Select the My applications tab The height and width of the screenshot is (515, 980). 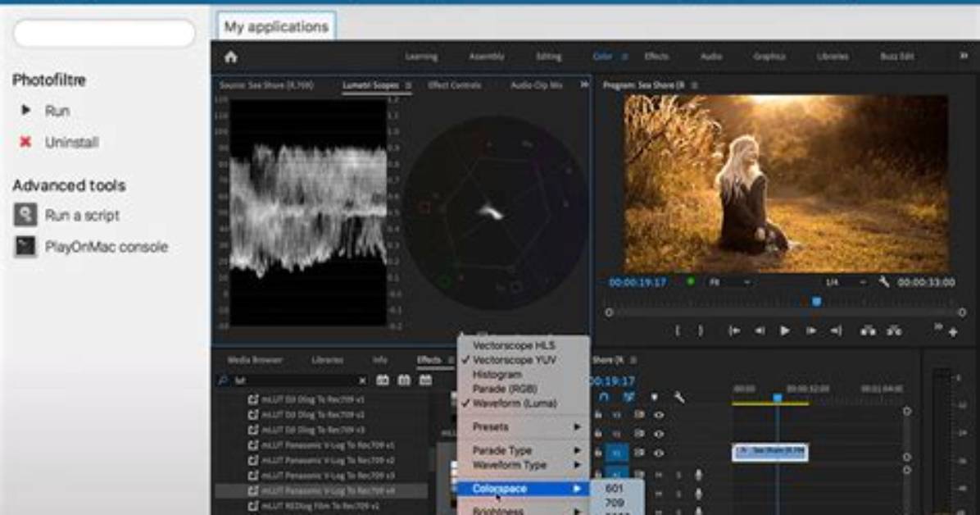tap(276, 26)
